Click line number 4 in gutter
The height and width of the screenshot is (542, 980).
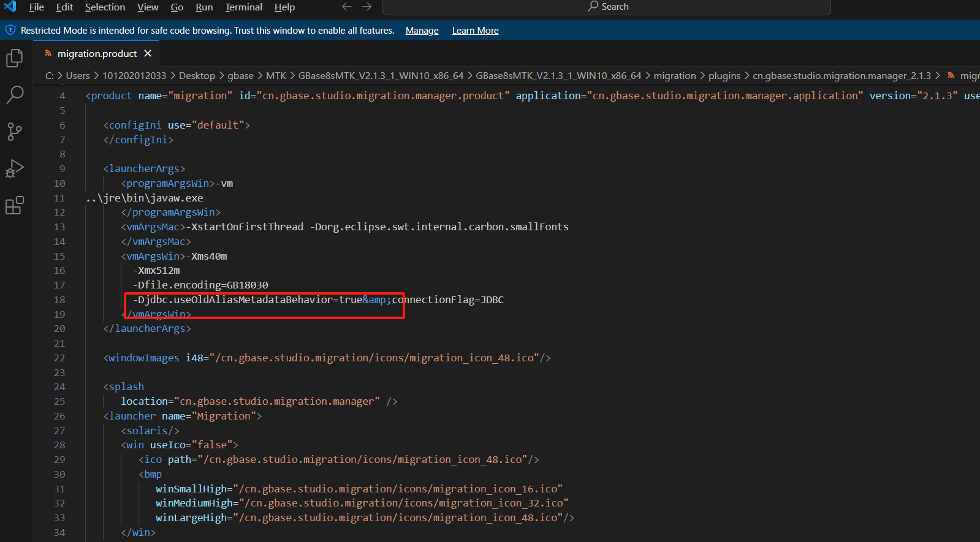click(63, 96)
